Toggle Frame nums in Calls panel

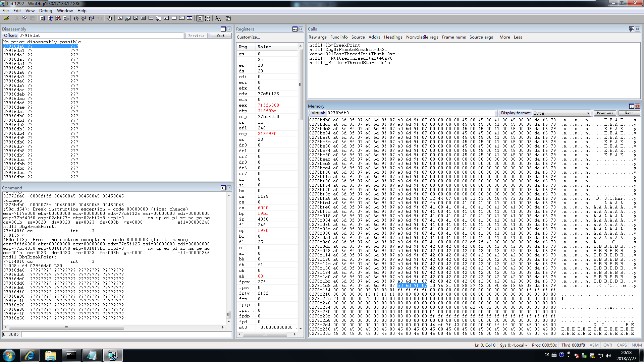click(454, 37)
